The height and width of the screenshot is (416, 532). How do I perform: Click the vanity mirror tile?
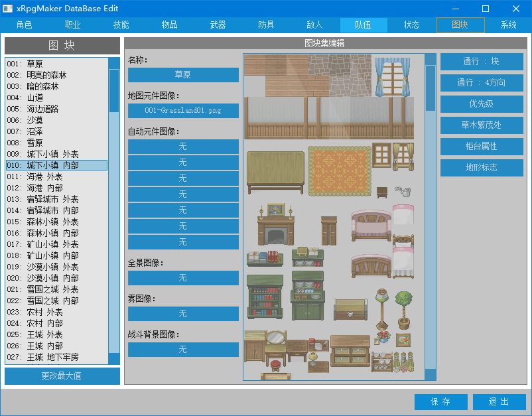tap(275, 348)
